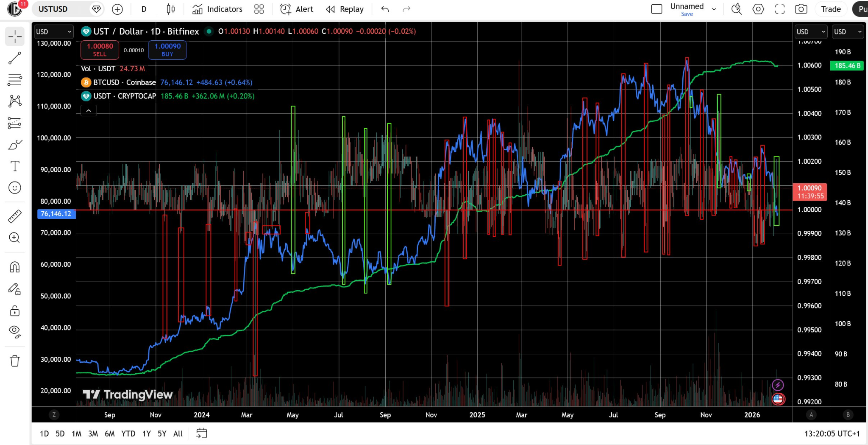Screen dimensions: 868x445
Task: Take a chart snapshot with camera icon
Action: (801, 9)
